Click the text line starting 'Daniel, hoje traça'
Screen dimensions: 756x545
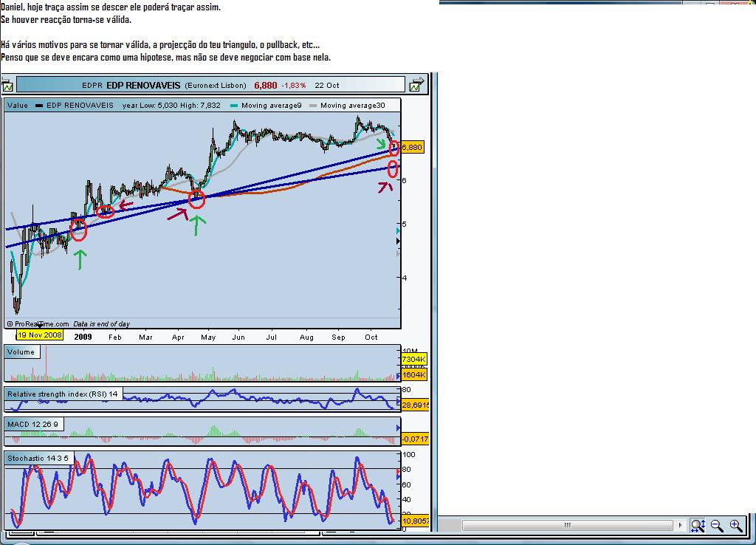pos(111,7)
